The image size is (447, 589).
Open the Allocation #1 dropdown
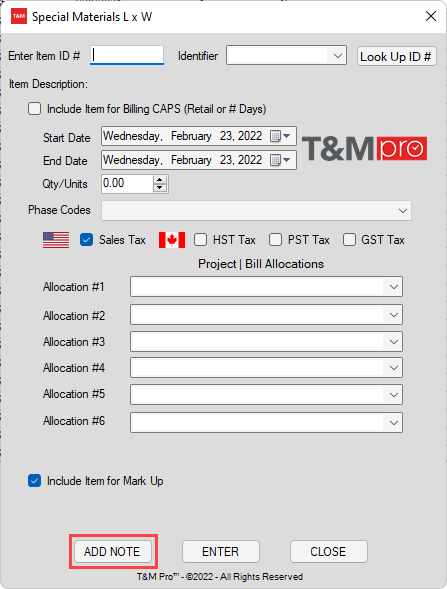pyautogui.click(x=266, y=287)
